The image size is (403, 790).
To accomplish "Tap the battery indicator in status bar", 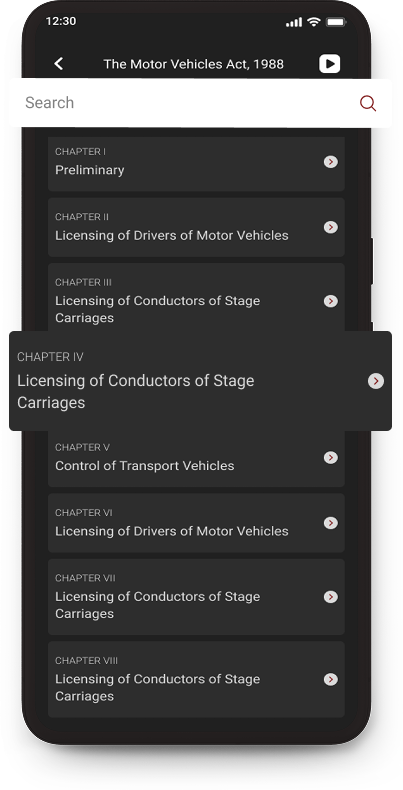I will [x=335, y=22].
